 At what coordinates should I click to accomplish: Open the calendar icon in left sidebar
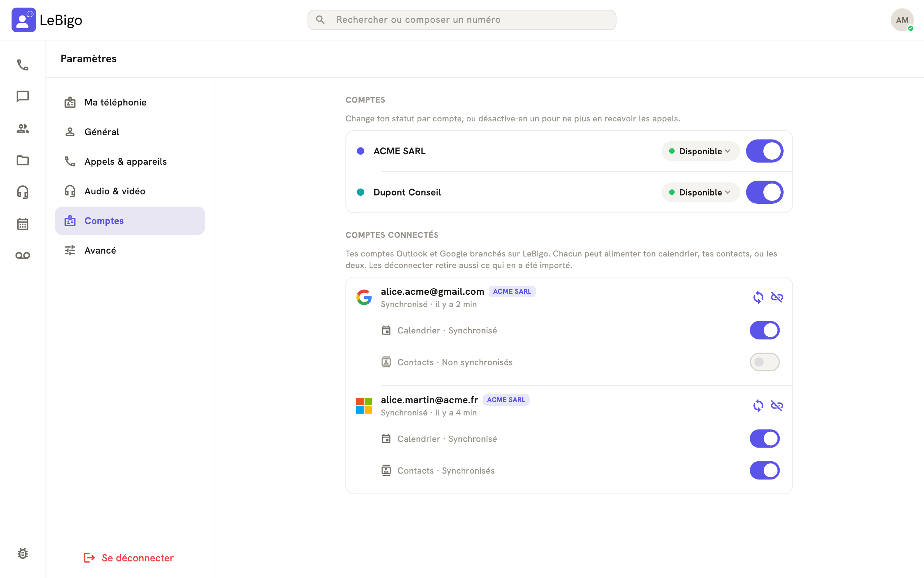[22, 224]
